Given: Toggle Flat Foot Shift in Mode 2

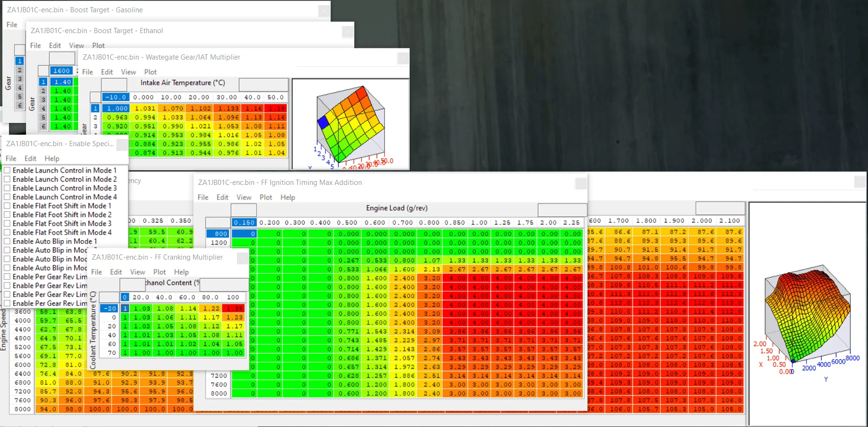Looking at the screenshot, I should [7, 215].
